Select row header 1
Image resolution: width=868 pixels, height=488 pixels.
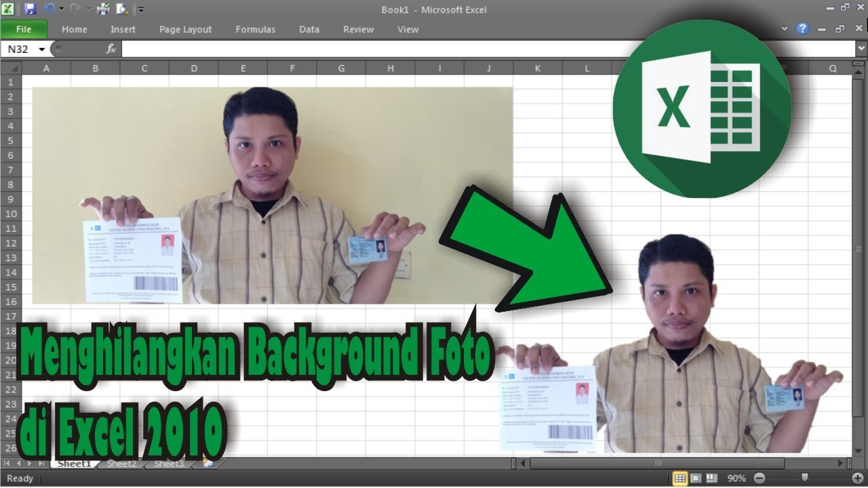point(11,82)
